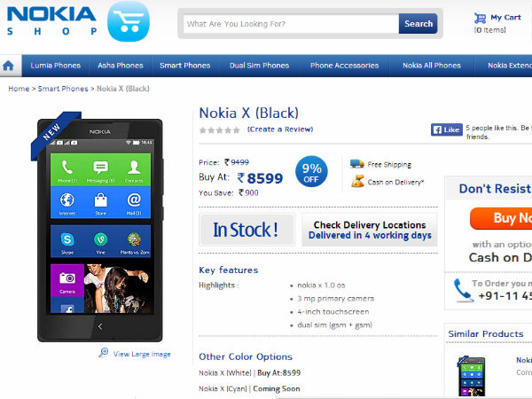Open the Lumia Phones menu

click(x=56, y=66)
